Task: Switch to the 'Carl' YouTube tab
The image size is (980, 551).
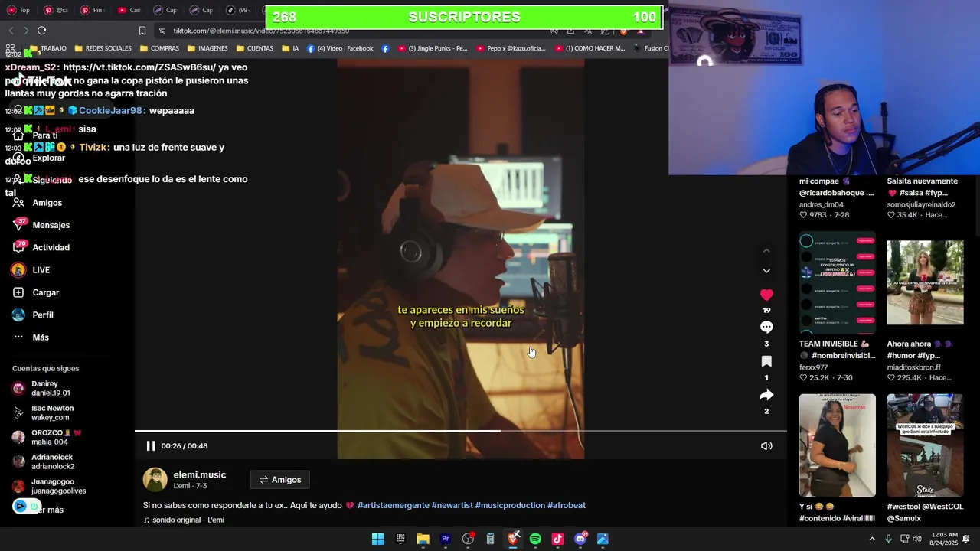Action: point(130,10)
